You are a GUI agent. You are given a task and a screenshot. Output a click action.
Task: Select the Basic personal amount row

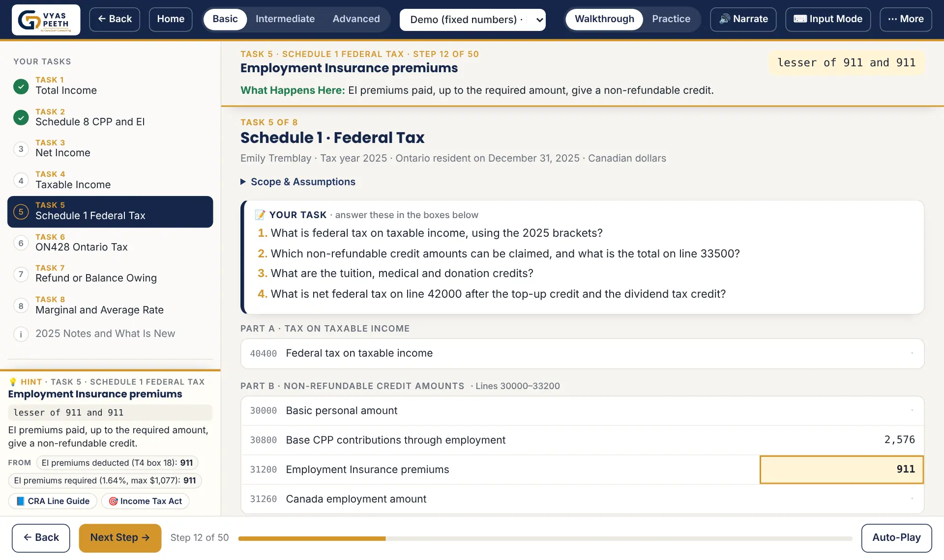582,411
